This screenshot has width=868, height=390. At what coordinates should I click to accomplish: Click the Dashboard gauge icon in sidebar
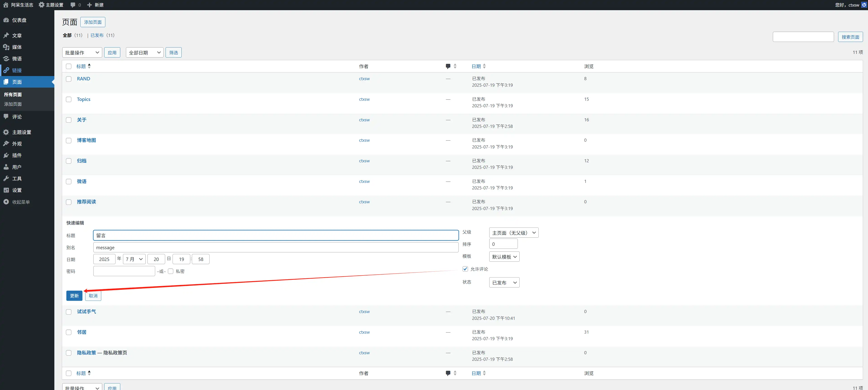coord(6,20)
